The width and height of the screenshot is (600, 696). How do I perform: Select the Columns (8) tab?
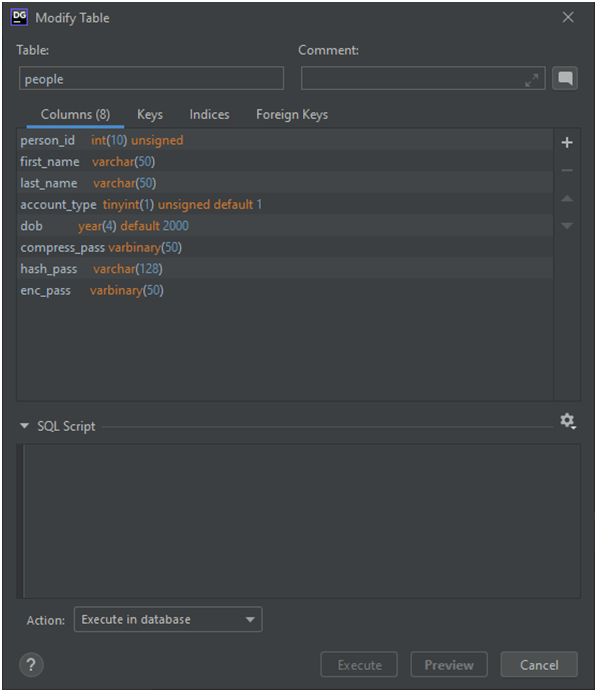(x=75, y=115)
